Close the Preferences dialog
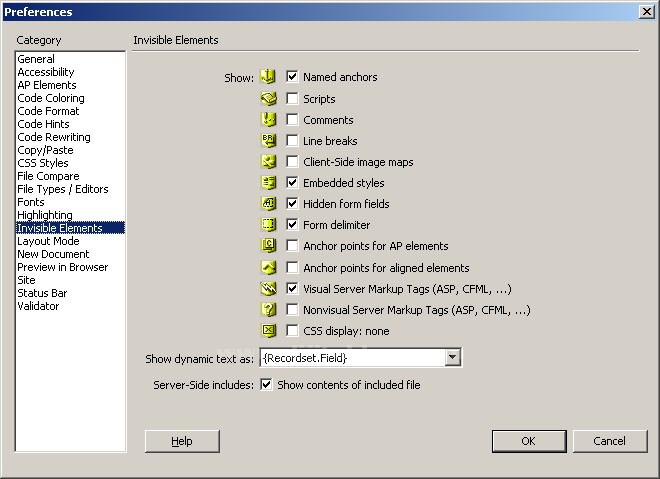Screen dimensions: 660x479 (x=646, y=11)
